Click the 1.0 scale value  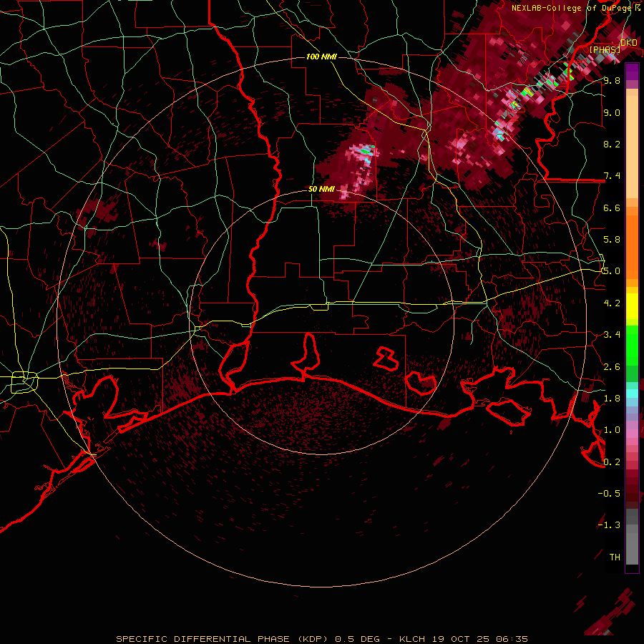click(x=612, y=430)
